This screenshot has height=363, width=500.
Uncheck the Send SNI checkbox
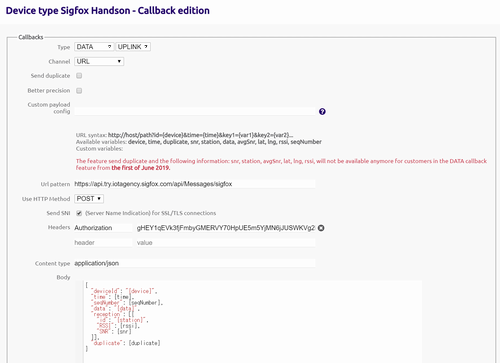tap(79, 213)
